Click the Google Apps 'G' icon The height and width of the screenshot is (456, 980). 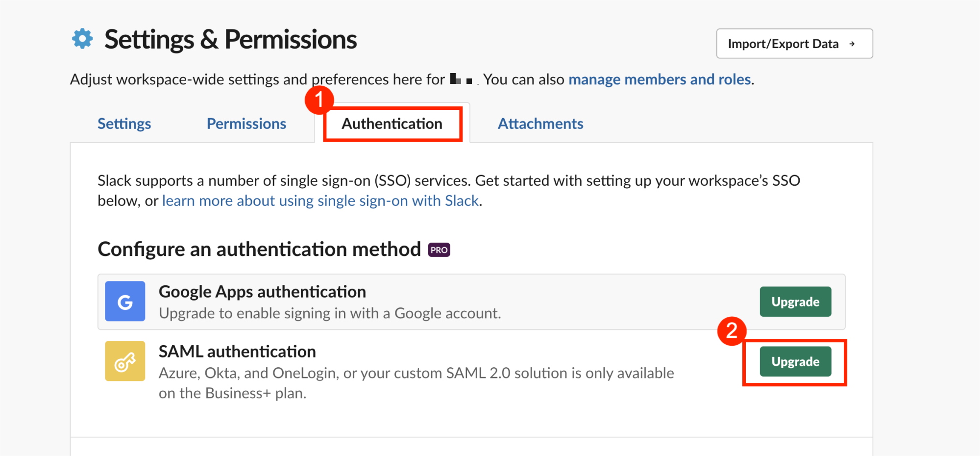coord(125,301)
